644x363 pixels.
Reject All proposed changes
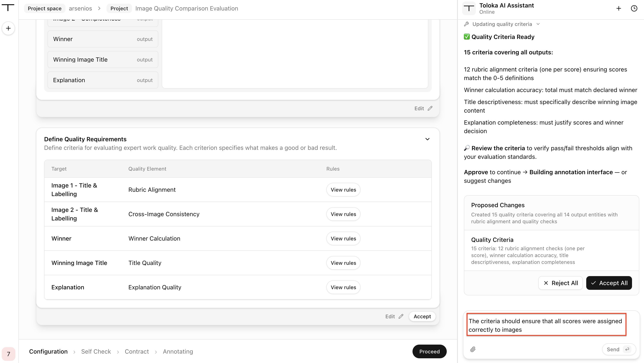[561, 283]
